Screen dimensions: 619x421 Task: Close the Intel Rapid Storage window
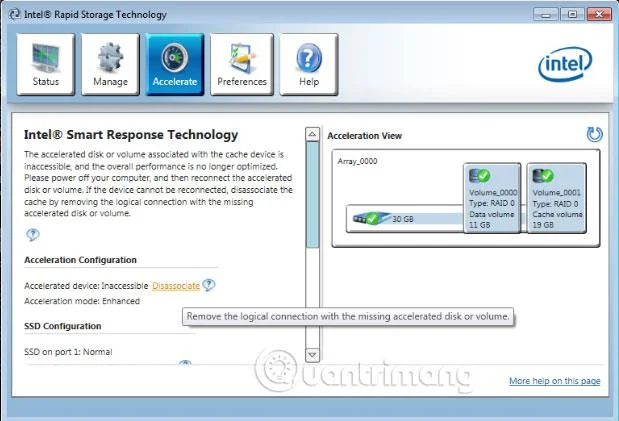(599, 15)
